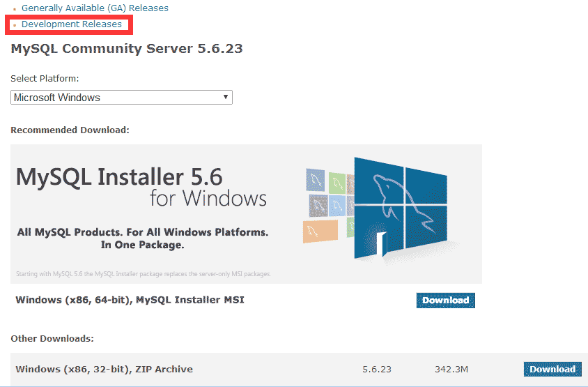Open the Select Platform dropdown
Viewport: 588px width, 387px height.
(x=121, y=98)
